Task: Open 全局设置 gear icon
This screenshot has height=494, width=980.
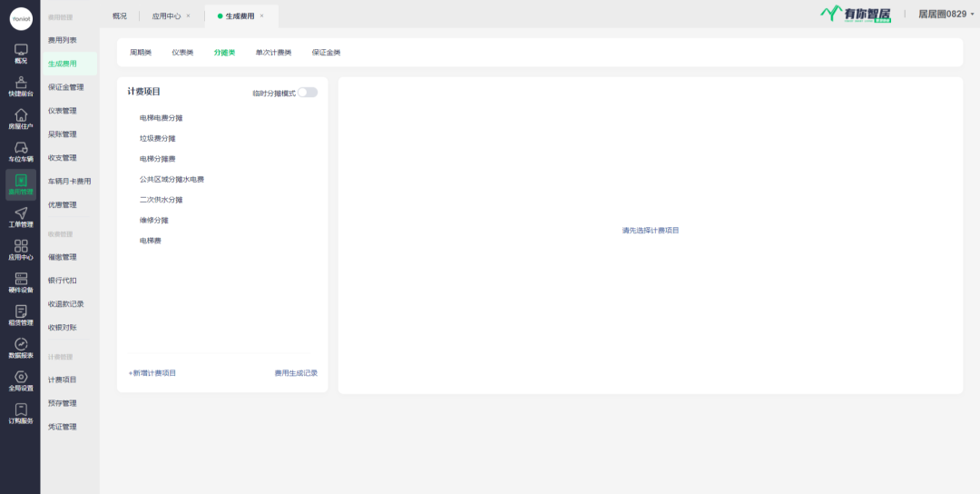Action: (21, 380)
